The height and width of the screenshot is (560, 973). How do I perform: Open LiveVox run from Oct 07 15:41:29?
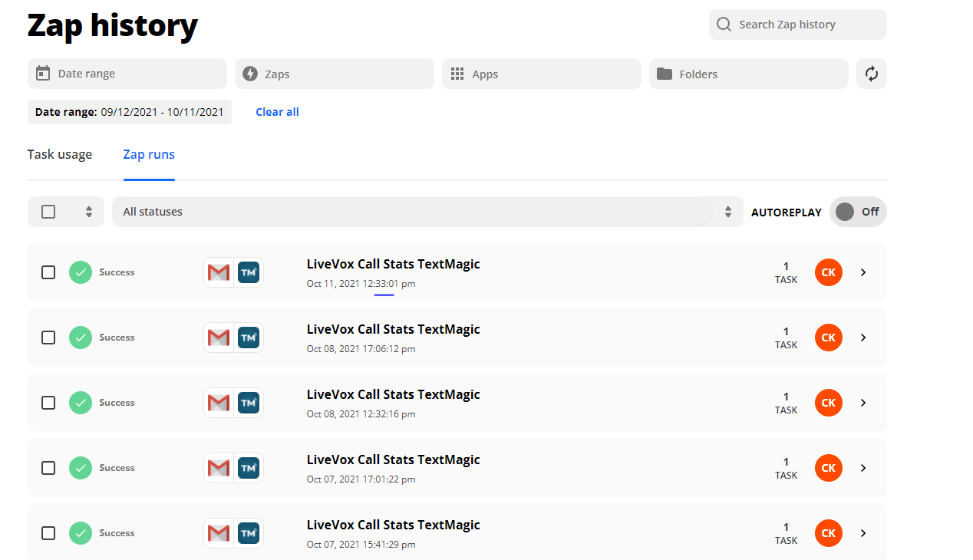coord(394,525)
